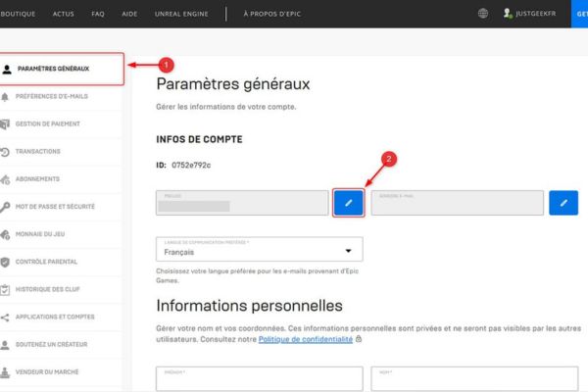Click the globe language icon
Screen dimensions: 588x392
(x=483, y=14)
